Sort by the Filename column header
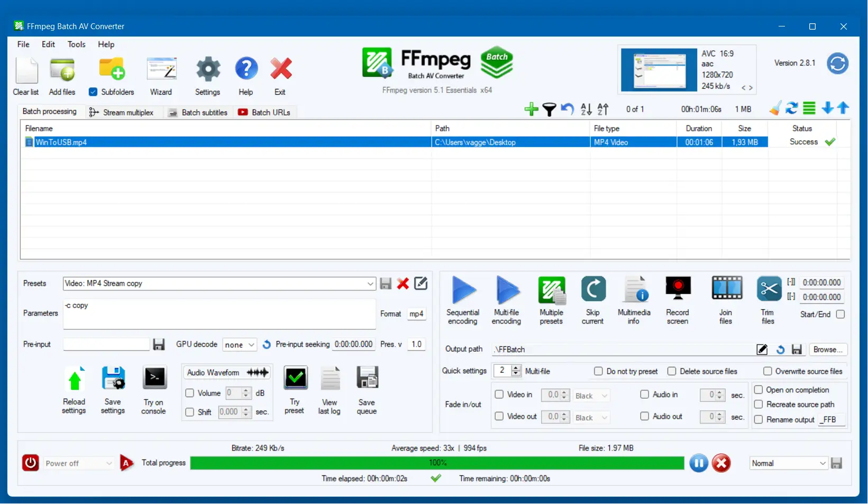 pyautogui.click(x=226, y=129)
